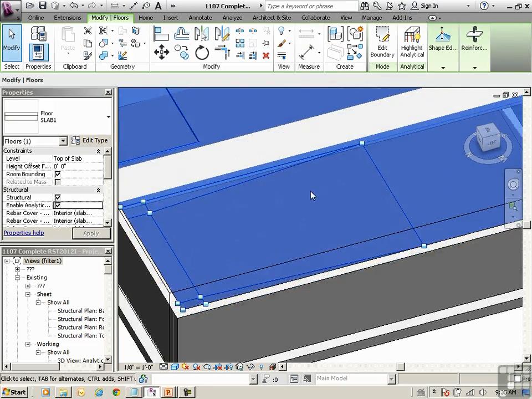Open the Properties help link
The width and height of the screenshot is (532, 399).
point(24,233)
